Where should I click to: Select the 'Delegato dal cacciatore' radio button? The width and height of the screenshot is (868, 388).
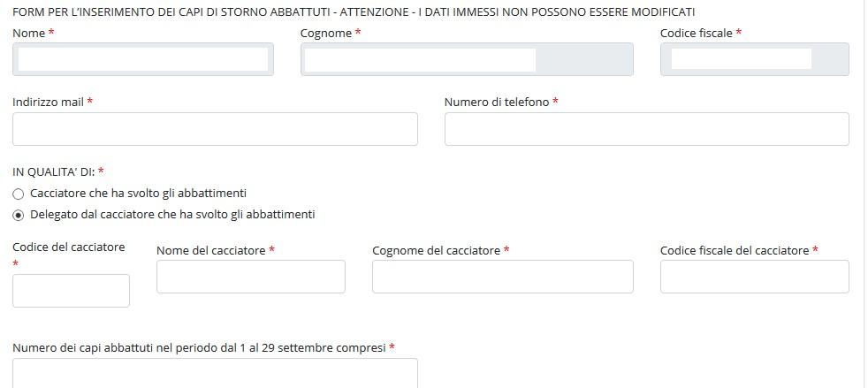[x=19, y=216]
